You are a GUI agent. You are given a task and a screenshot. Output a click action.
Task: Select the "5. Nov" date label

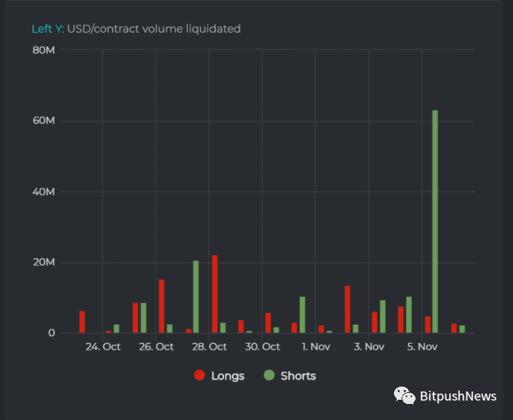(422, 346)
